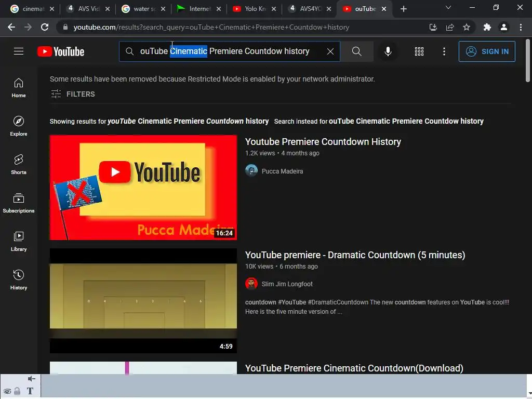Bookmark this page with the star
The image size is (532, 399).
click(x=467, y=27)
